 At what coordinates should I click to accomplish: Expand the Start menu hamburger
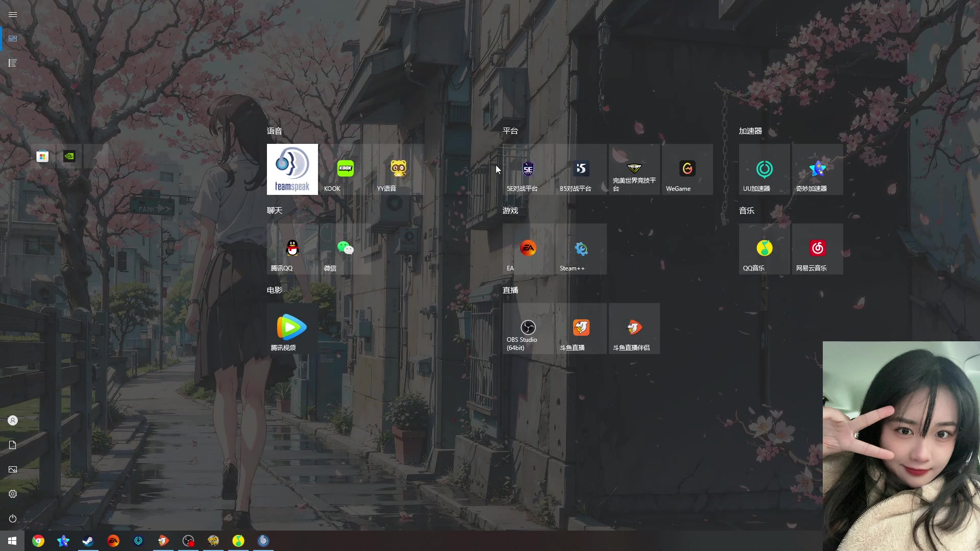[13, 14]
